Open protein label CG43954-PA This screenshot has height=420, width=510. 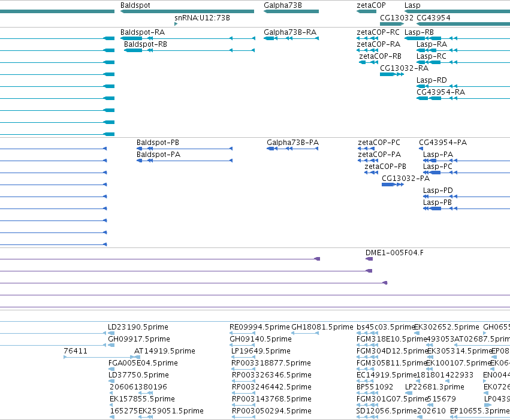(443, 143)
